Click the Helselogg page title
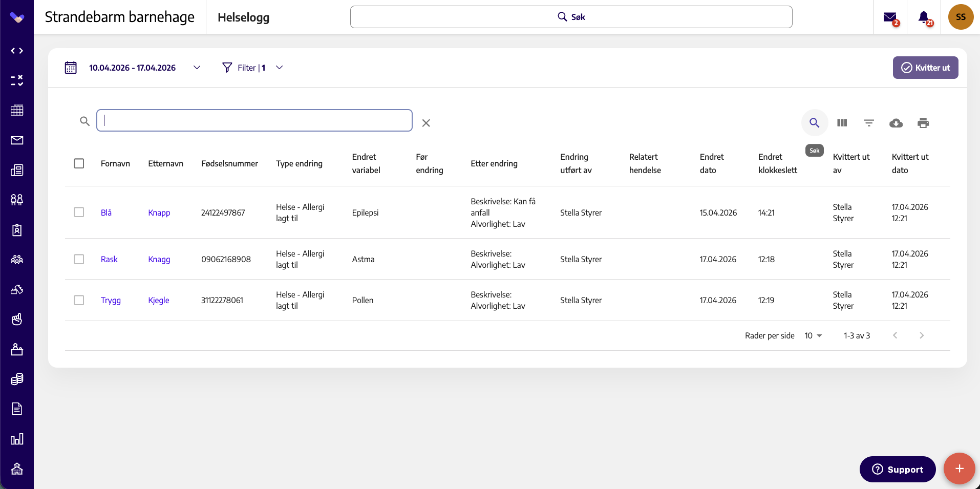Viewport: 980px width, 489px height. (x=243, y=17)
